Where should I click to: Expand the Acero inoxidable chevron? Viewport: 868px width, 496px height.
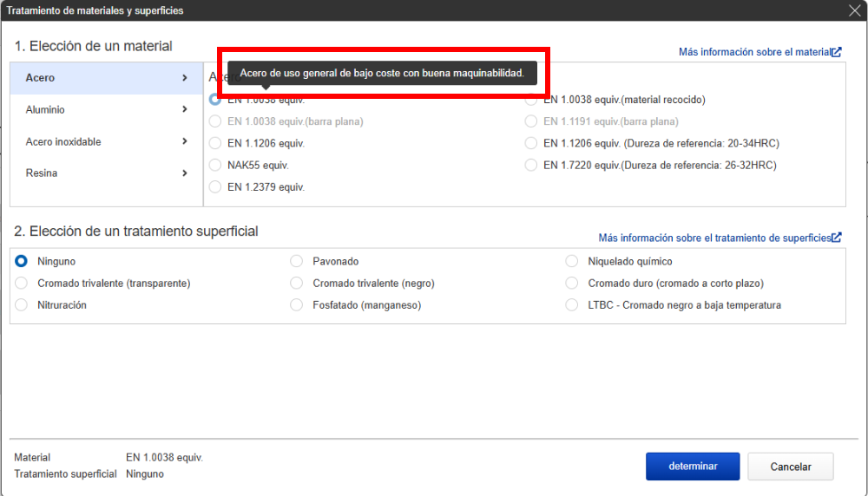pos(185,141)
